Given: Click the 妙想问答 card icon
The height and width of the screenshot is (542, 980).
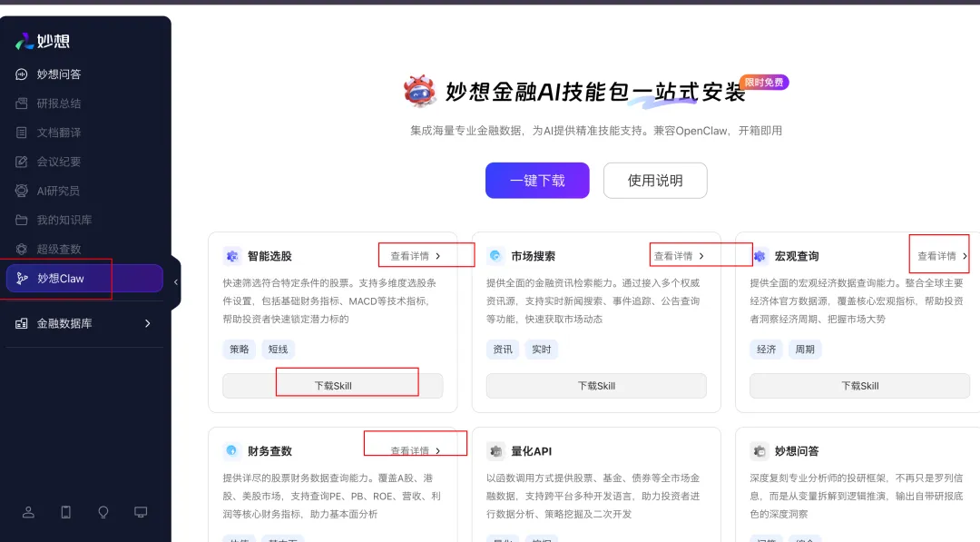Looking at the screenshot, I should click(x=759, y=450).
